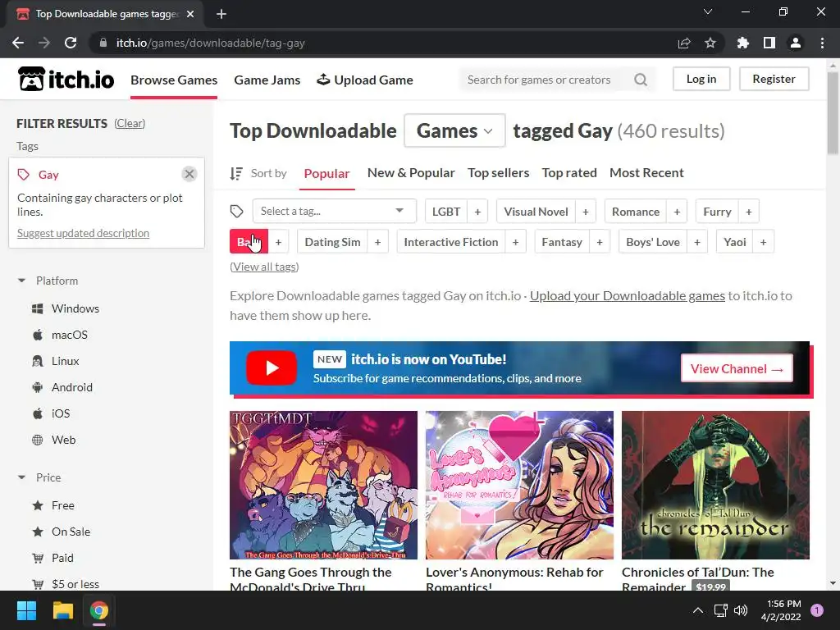The height and width of the screenshot is (630, 840).
Task: Open Chrome three-dot menu
Action: tap(822, 43)
